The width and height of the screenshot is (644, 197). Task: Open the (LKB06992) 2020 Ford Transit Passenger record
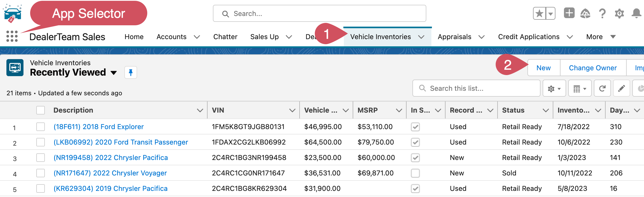tap(121, 142)
